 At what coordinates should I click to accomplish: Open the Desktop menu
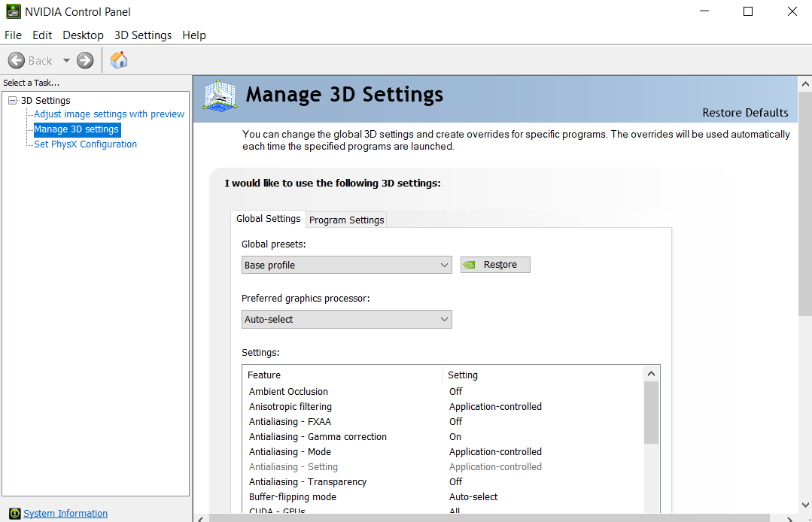tap(83, 35)
